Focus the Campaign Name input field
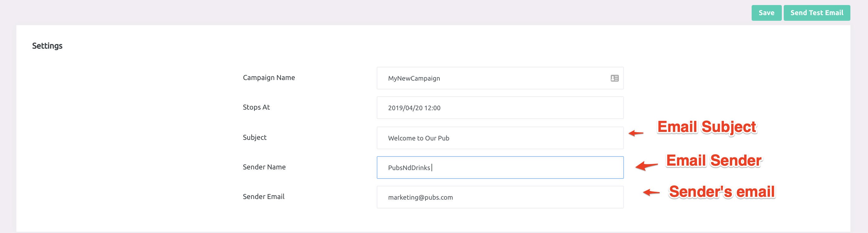The image size is (868, 233). point(500,78)
